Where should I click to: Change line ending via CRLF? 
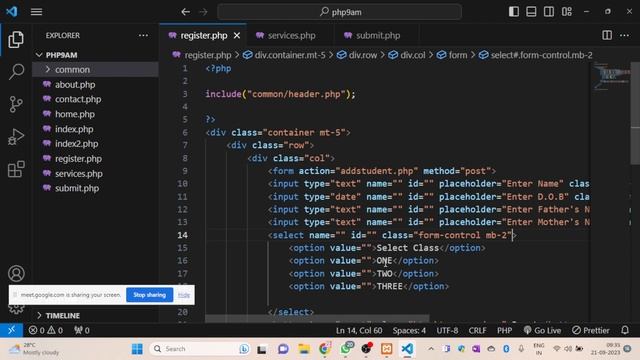[x=477, y=330]
